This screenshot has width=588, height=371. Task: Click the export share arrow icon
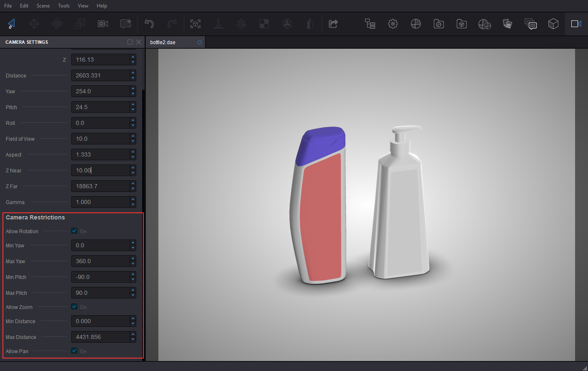[333, 24]
